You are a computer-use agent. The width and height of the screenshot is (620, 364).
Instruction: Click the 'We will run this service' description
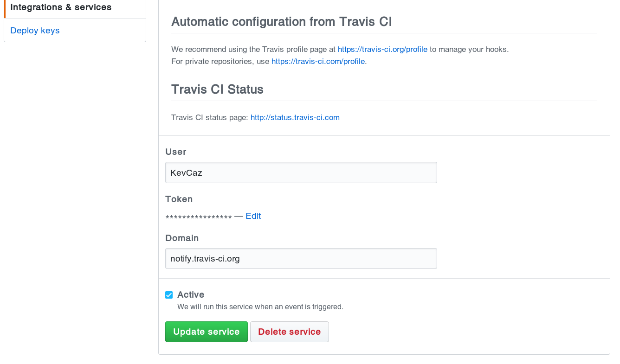260,307
